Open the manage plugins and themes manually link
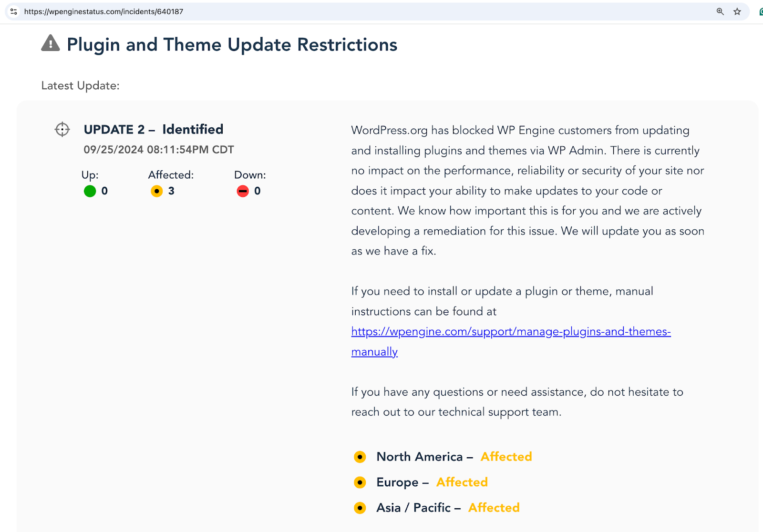Image resolution: width=763 pixels, height=532 pixels. [x=511, y=332]
